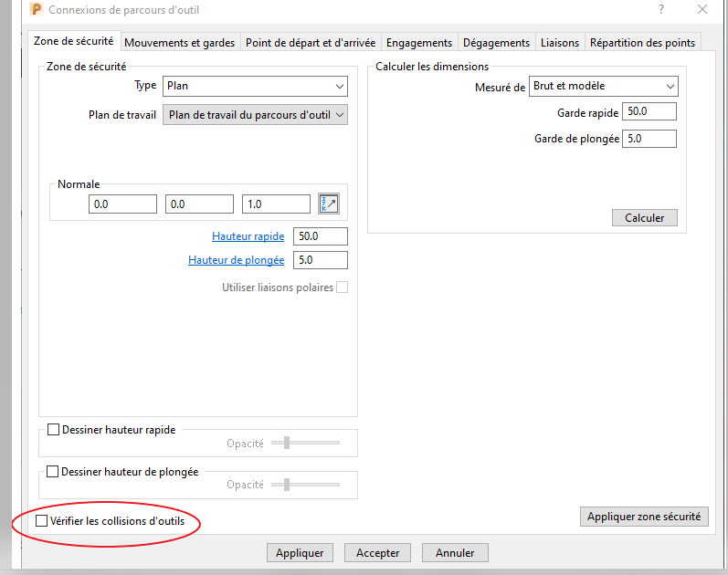Toggle Dessiner hauteur rapide checkbox
Viewport: 728px width, 575px height.
[53, 429]
